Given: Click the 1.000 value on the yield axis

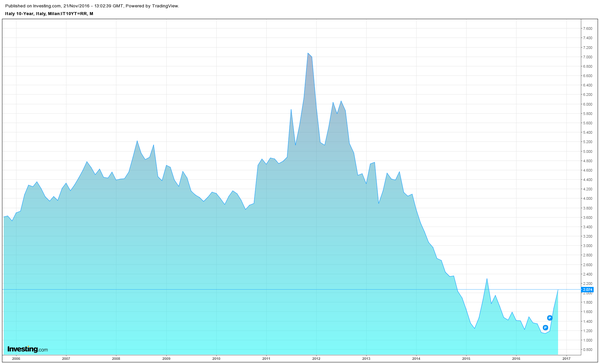Looking at the screenshot, I should pos(588,340).
